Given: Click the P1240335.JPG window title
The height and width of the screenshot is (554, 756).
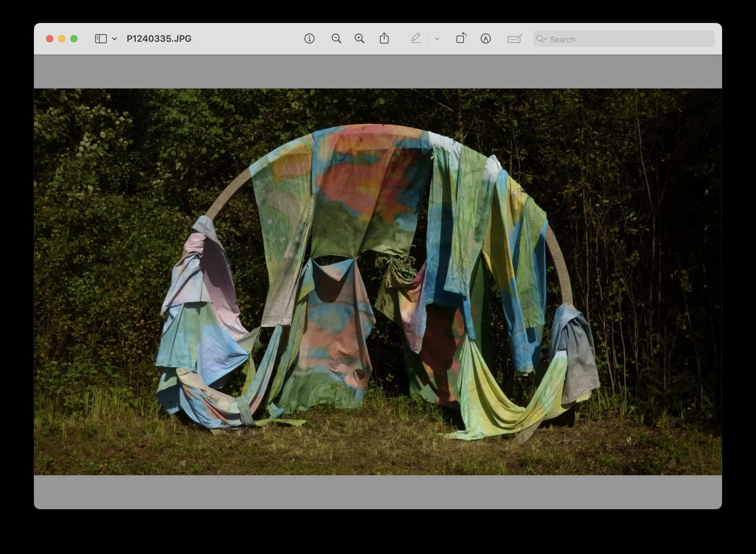Looking at the screenshot, I should [159, 39].
